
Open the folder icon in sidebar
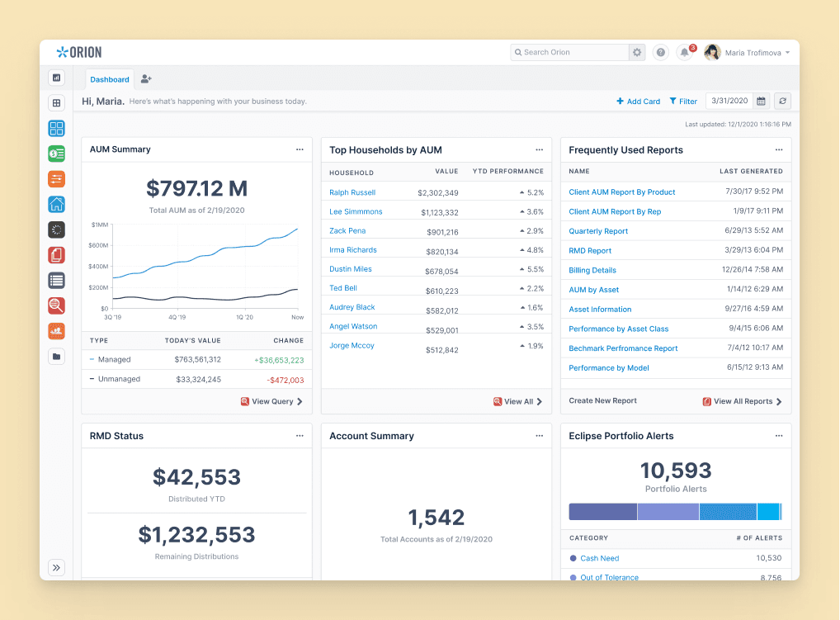point(56,357)
